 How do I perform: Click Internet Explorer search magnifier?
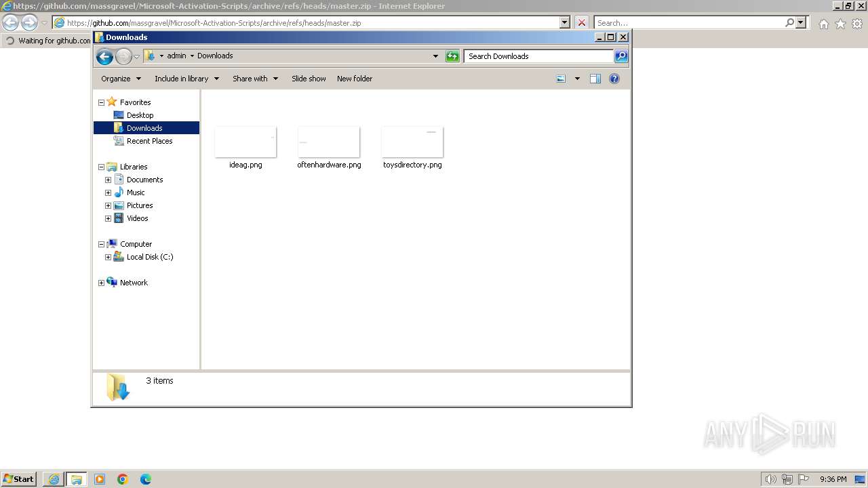point(789,22)
